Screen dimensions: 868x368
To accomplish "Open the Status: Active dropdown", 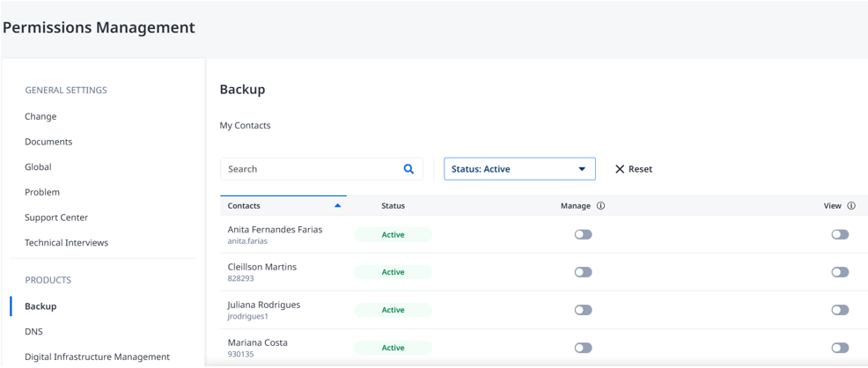I will [519, 169].
